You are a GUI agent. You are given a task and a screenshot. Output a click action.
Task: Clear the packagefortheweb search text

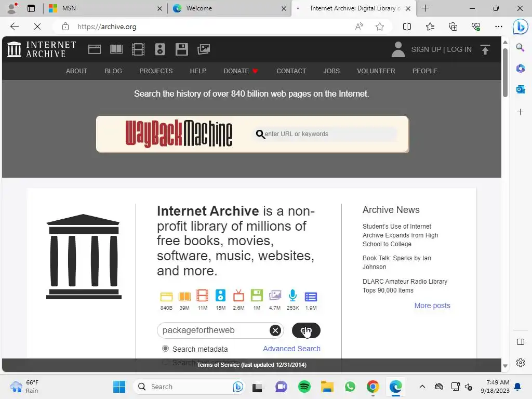[x=275, y=330]
